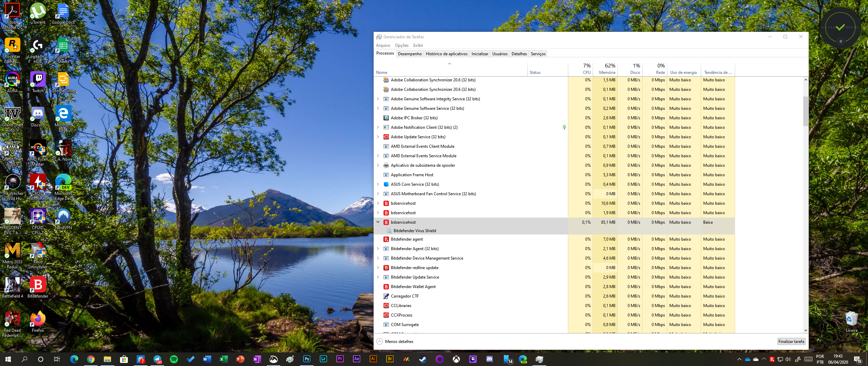
Task: Sort processes by Memória column header
Action: pos(607,69)
